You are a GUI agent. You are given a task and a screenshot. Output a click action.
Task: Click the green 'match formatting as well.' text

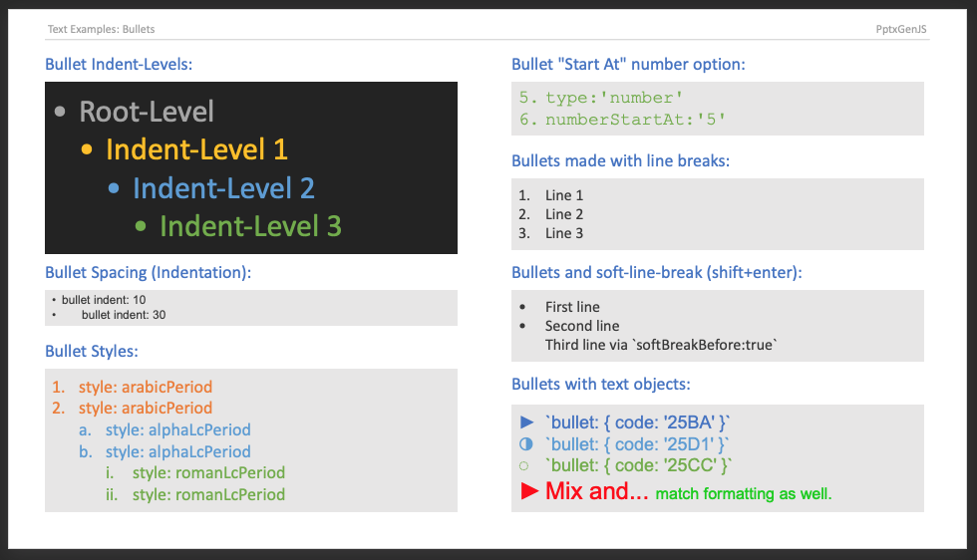(744, 494)
